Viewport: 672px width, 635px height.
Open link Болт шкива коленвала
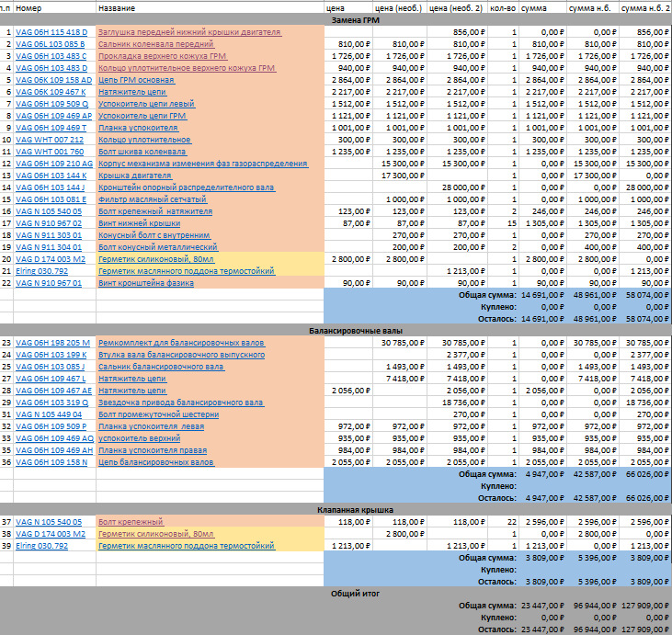coord(142,152)
